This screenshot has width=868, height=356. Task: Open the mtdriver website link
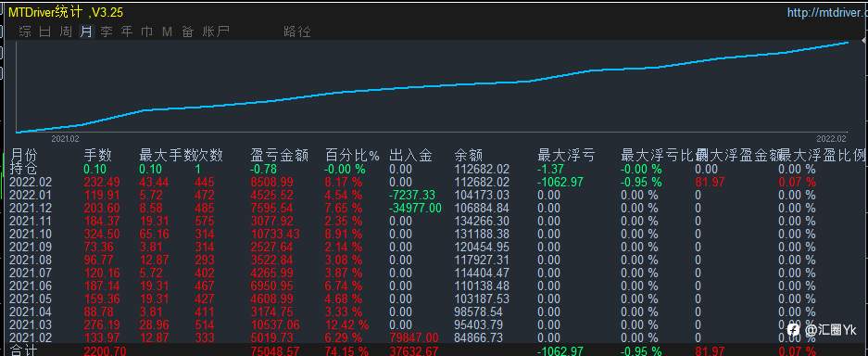pyautogui.click(x=827, y=12)
